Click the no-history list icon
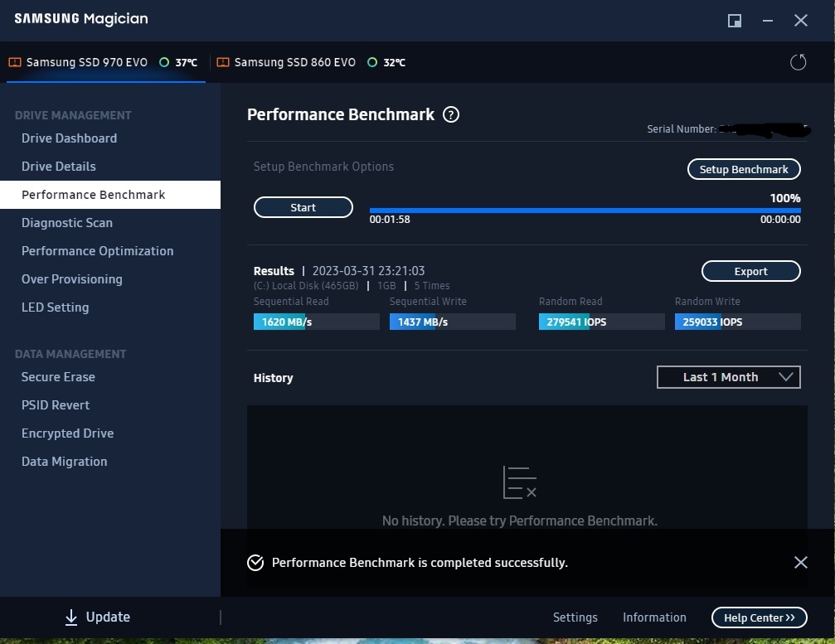 pos(519,482)
